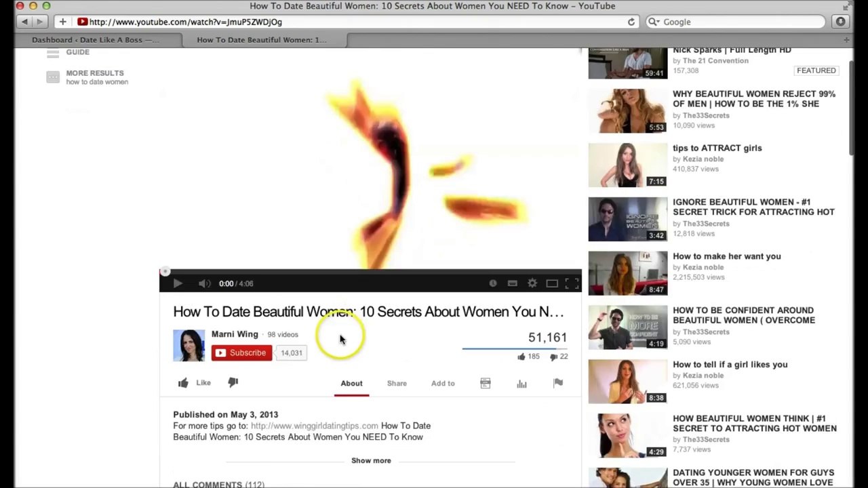The image size is (868, 488).
Task: Select the Share tab
Action: (x=397, y=384)
